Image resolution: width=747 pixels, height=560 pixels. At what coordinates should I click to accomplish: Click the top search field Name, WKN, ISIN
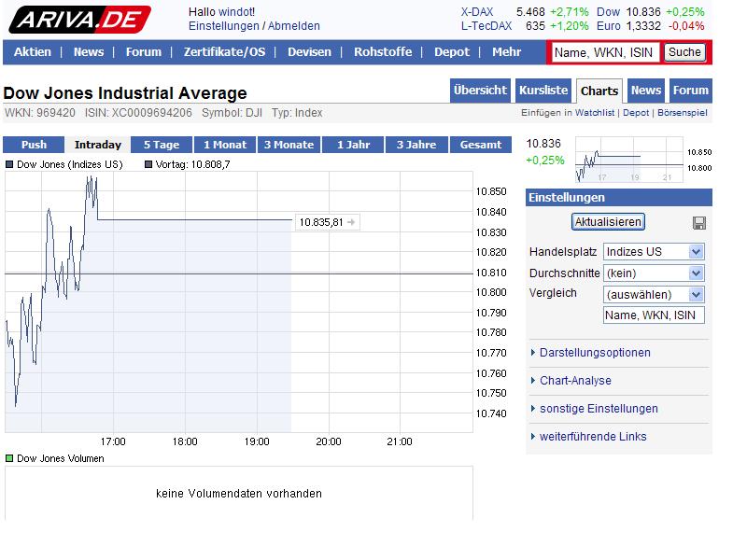(604, 52)
